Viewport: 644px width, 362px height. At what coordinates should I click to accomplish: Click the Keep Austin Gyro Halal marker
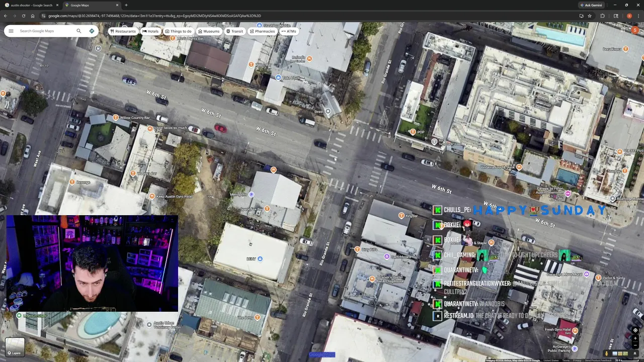(151, 196)
